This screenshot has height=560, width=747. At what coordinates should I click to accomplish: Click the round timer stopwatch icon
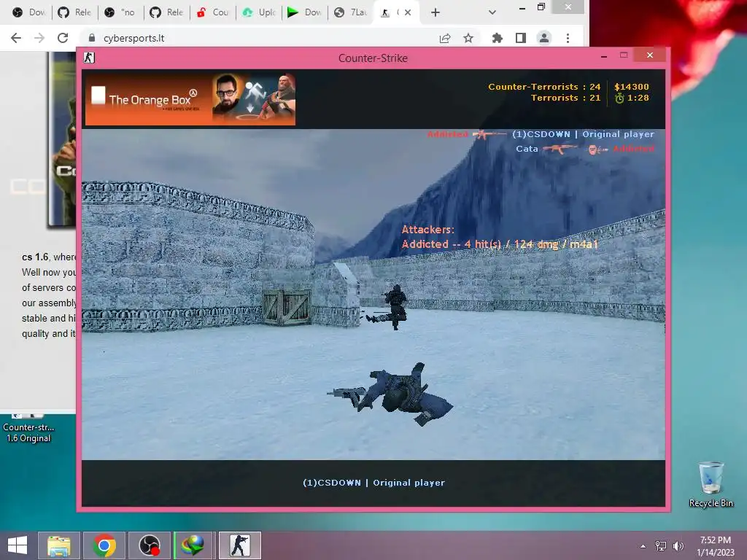619,98
